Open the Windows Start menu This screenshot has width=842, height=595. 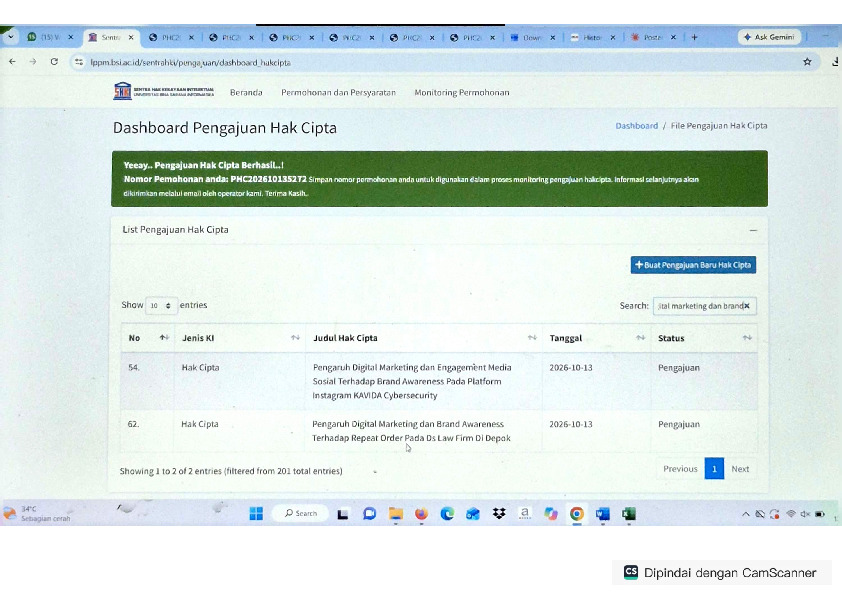[x=256, y=514]
